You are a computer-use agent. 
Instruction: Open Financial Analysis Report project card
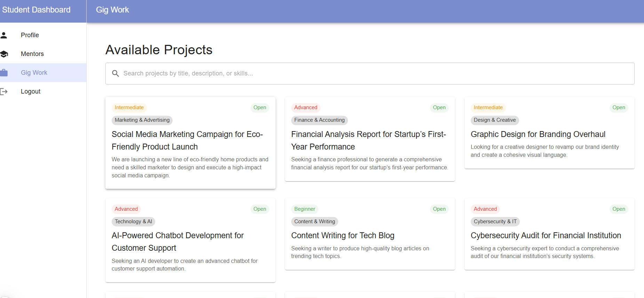368,140
